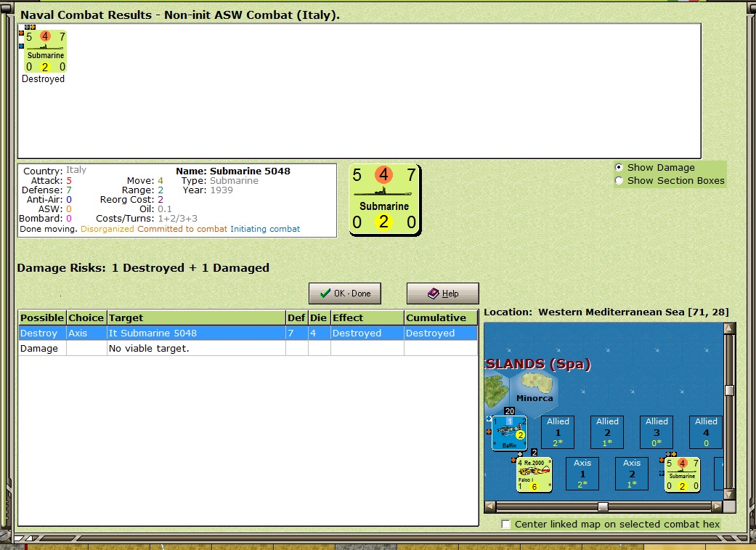756x550 pixels.
Task: Click the 'Name: Submarine 5048' text
Action: tap(233, 171)
